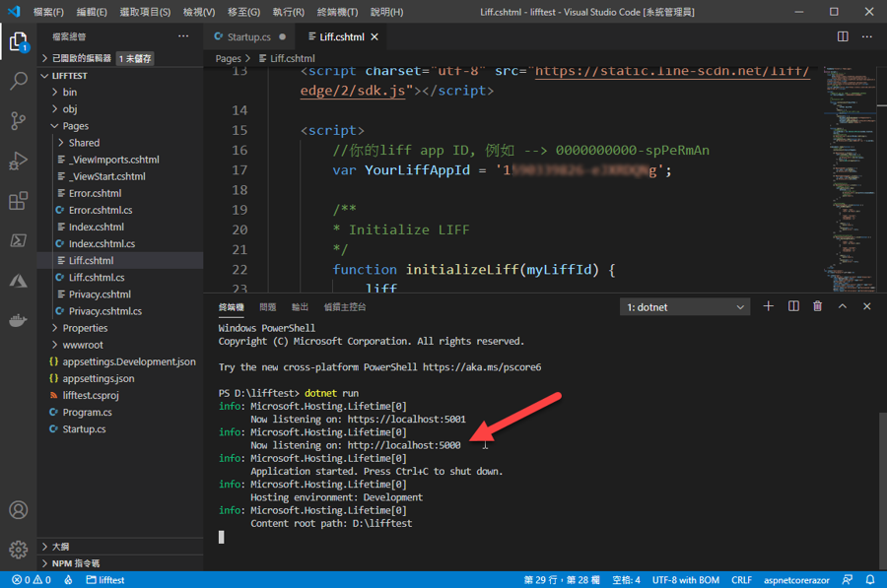Split the editor to the right

[x=843, y=36]
